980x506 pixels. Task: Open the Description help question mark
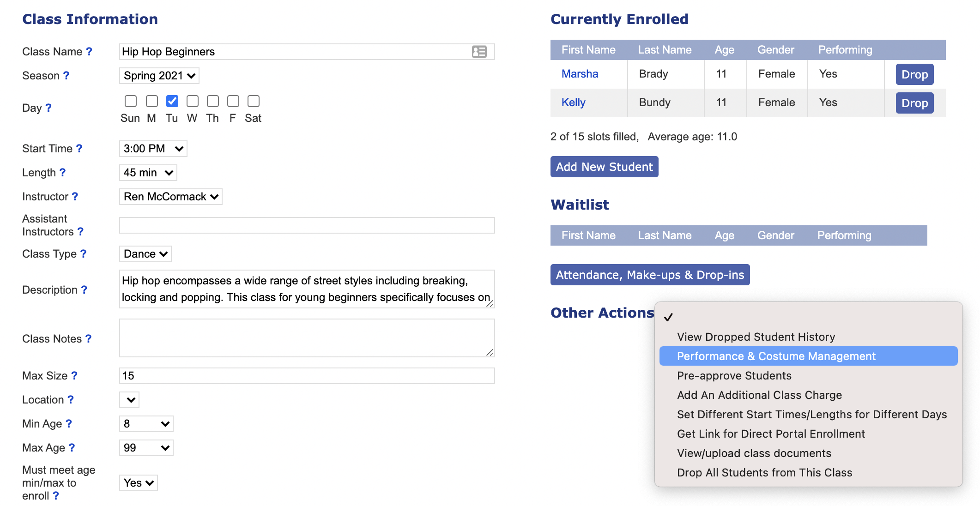coord(84,290)
